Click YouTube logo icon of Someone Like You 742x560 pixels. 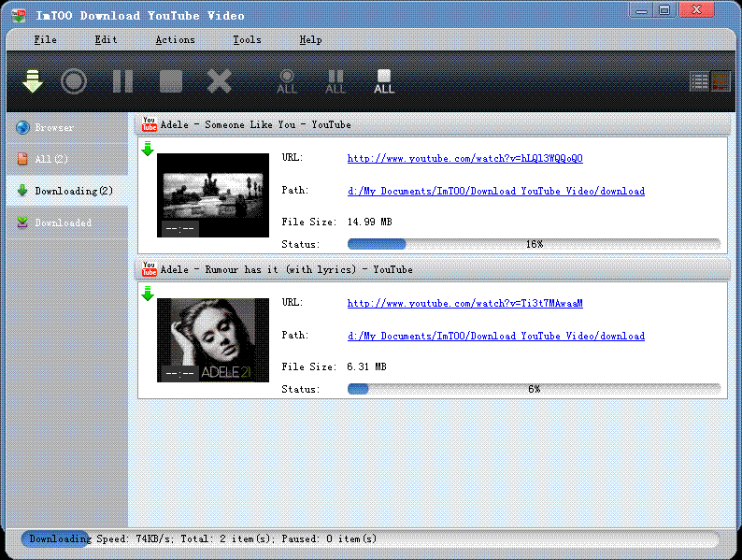pyautogui.click(x=150, y=124)
